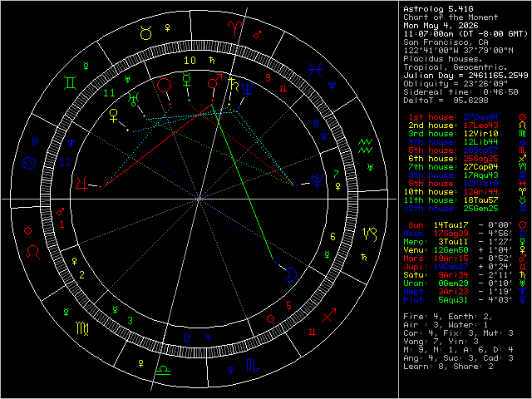This screenshot has width=532, height=399.
Task: Click the yellow Capricorn sign on the outer ring
Action: pyautogui.click(x=370, y=234)
